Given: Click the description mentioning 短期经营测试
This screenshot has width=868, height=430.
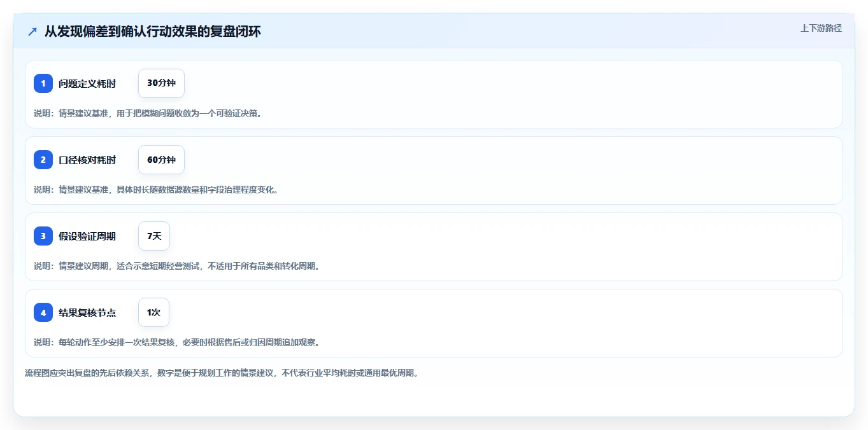Looking at the screenshot, I should point(176,266).
